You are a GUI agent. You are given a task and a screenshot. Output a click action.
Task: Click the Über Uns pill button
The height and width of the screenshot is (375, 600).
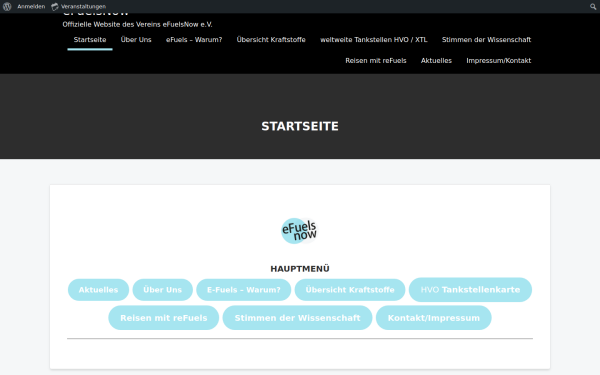tap(163, 290)
